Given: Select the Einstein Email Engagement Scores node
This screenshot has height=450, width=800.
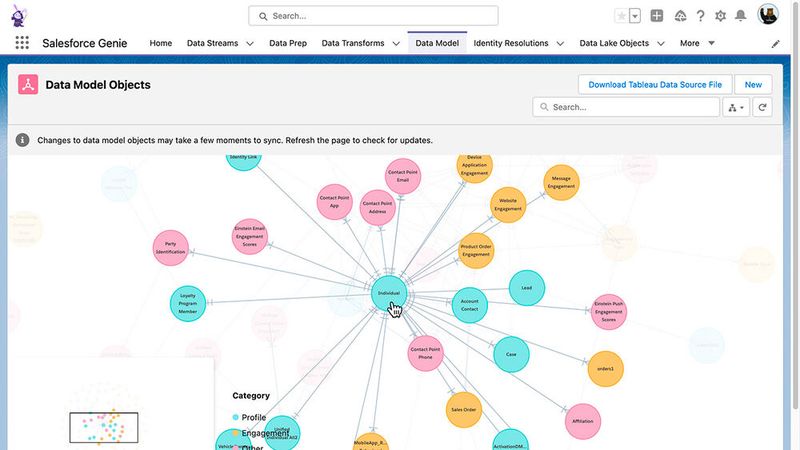Looking at the screenshot, I should click(249, 236).
